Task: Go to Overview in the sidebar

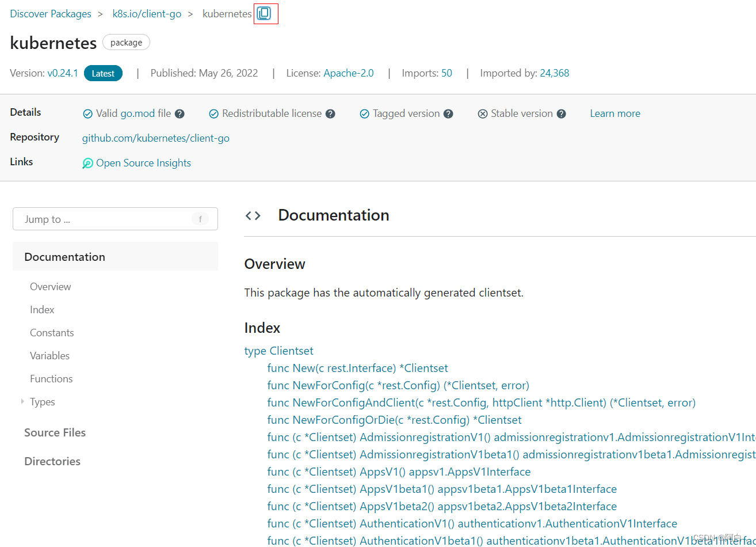Action: click(51, 287)
